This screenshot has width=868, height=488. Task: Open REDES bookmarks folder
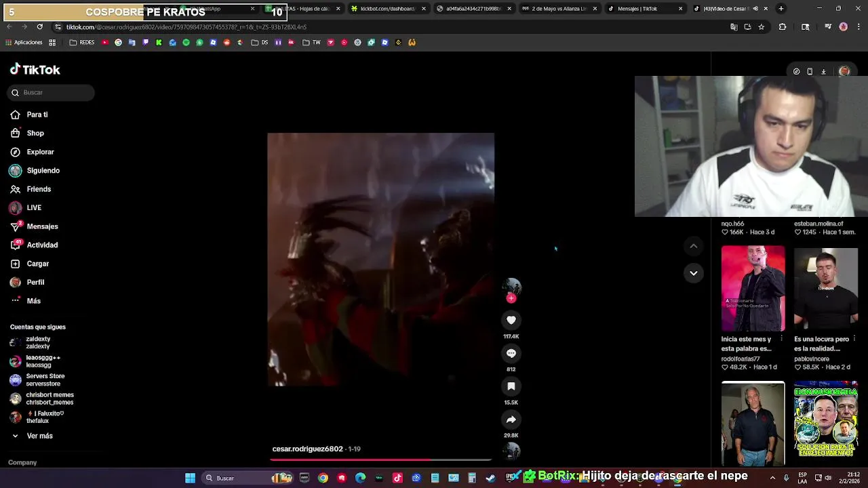pos(82,42)
